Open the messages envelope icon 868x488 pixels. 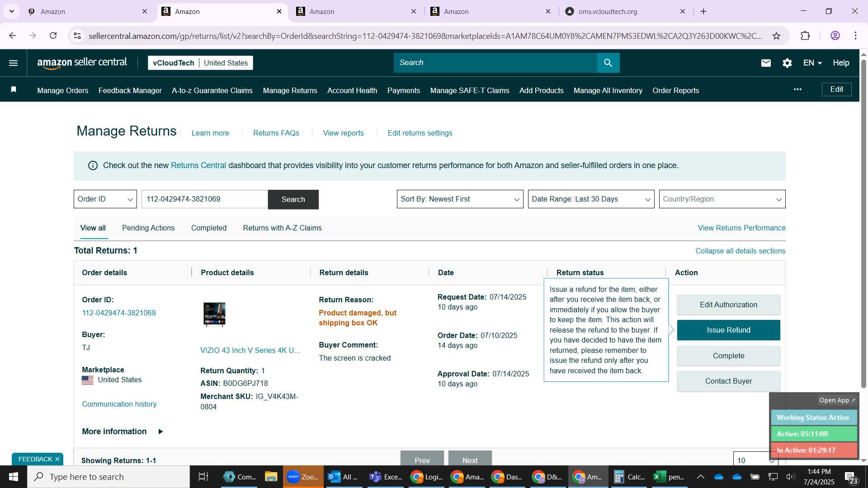point(766,63)
